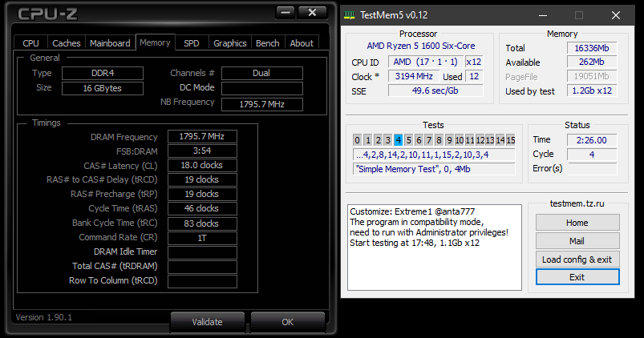Click the Start testing at 17:48 log line
The height and width of the screenshot is (338, 644).
tap(415, 243)
